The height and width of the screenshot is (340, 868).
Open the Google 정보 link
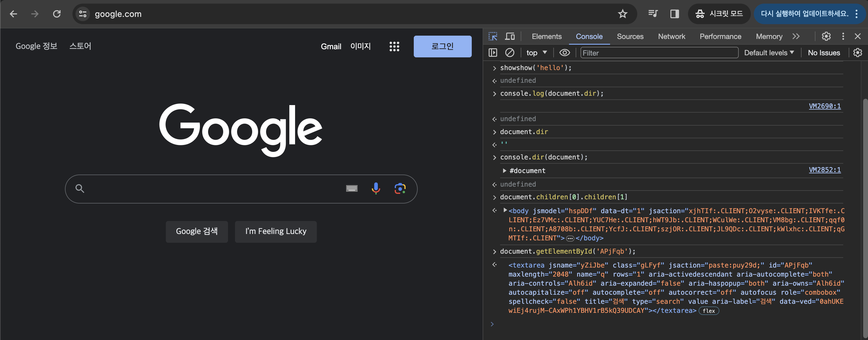36,46
